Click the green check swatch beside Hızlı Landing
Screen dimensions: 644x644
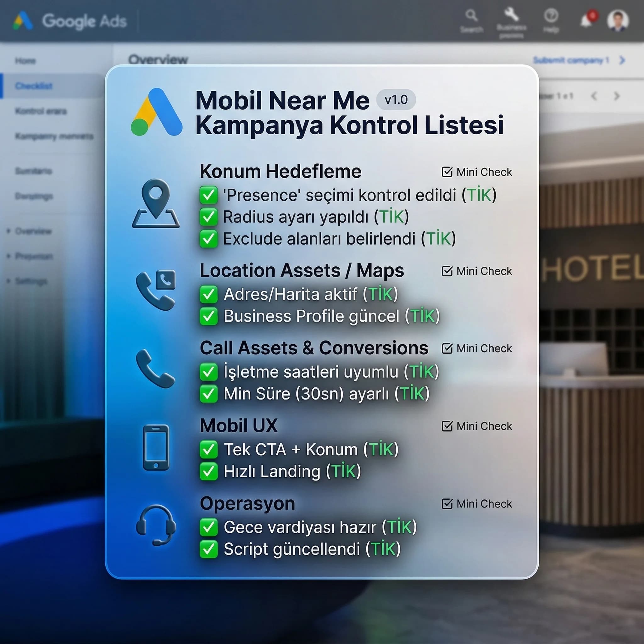click(x=208, y=471)
